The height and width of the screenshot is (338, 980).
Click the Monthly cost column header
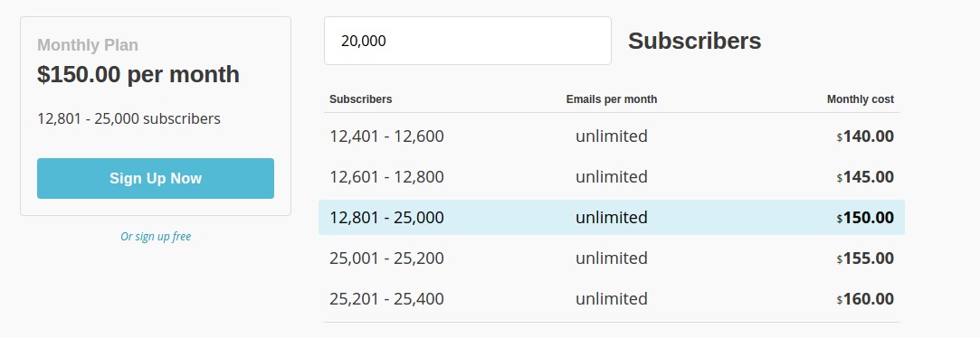pos(860,99)
